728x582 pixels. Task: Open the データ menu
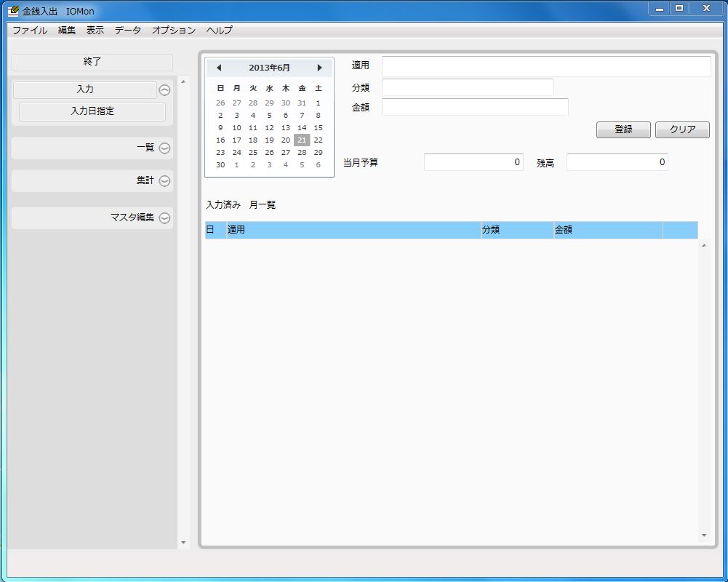128,31
